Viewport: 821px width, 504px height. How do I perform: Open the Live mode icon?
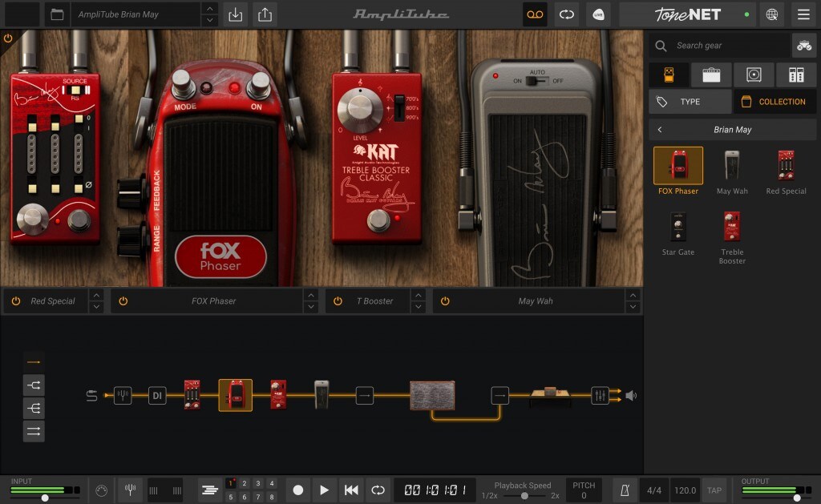598,14
